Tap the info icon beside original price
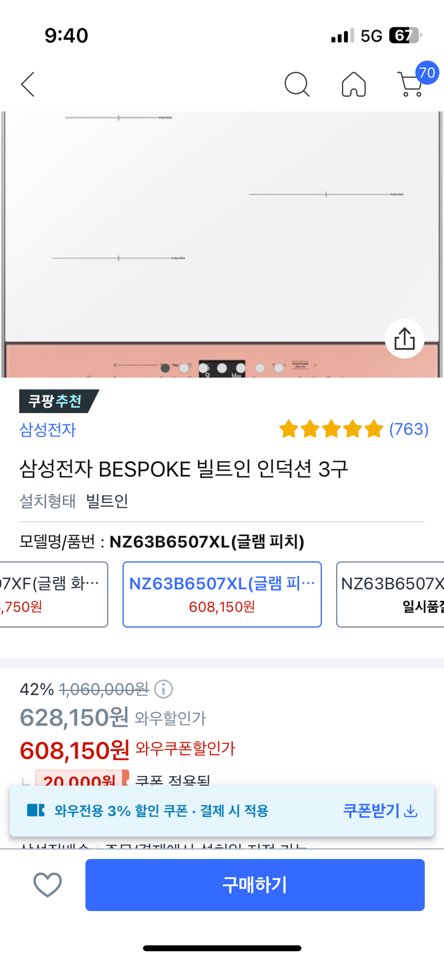The height and width of the screenshot is (961, 444). click(x=163, y=689)
